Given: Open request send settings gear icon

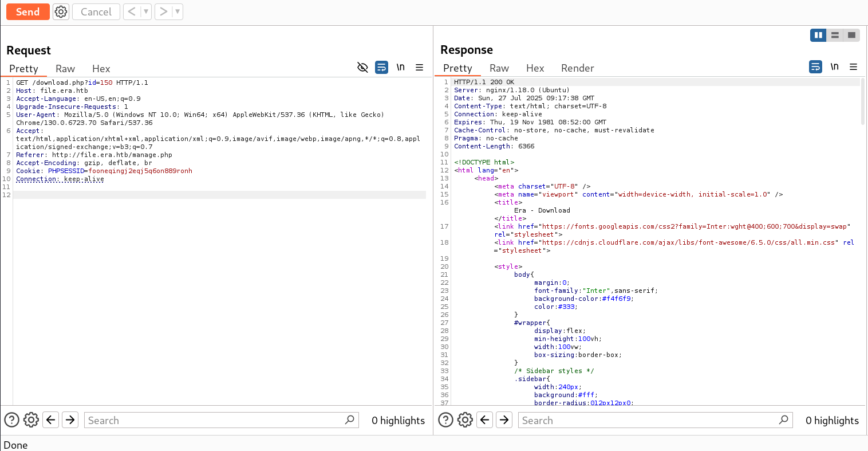Looking at the screenshot, I should (x=61, y=12).
